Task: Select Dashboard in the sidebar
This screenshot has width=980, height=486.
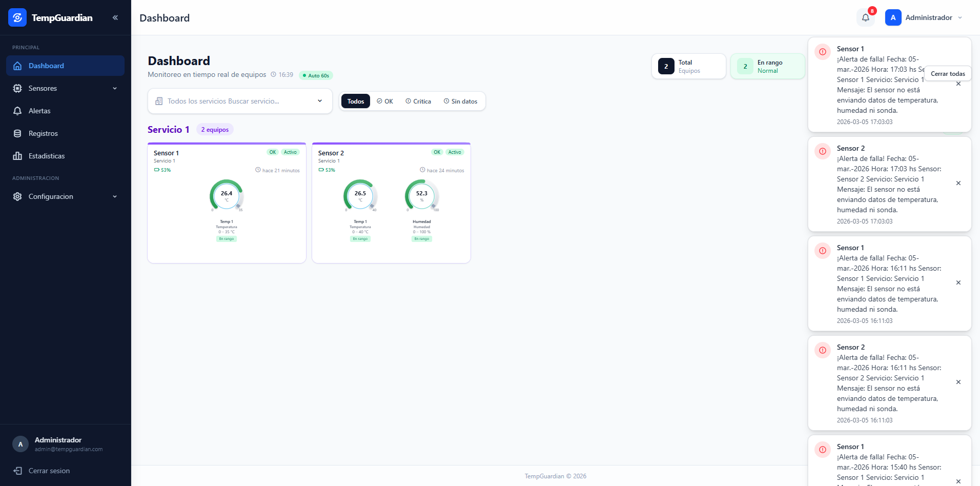Action: 65,66
